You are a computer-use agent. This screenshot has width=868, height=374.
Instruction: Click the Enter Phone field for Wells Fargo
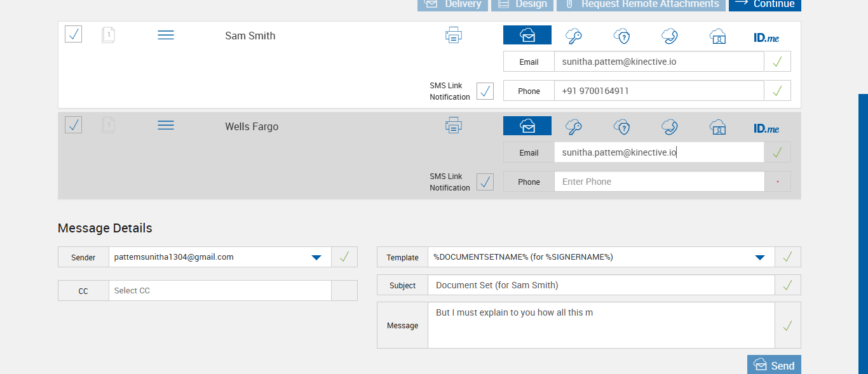pyautogui.click(x=659, y=182)
